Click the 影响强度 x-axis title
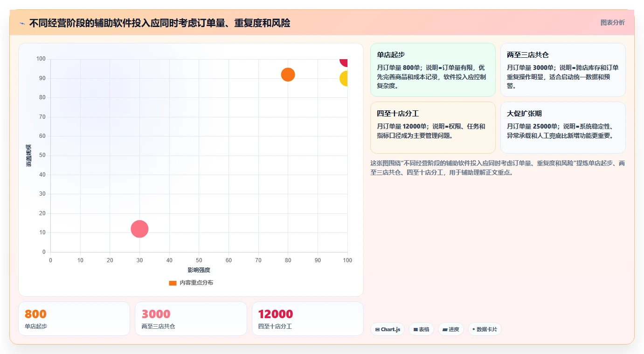The height and width of the screenshot is (354, 644). 199,270
